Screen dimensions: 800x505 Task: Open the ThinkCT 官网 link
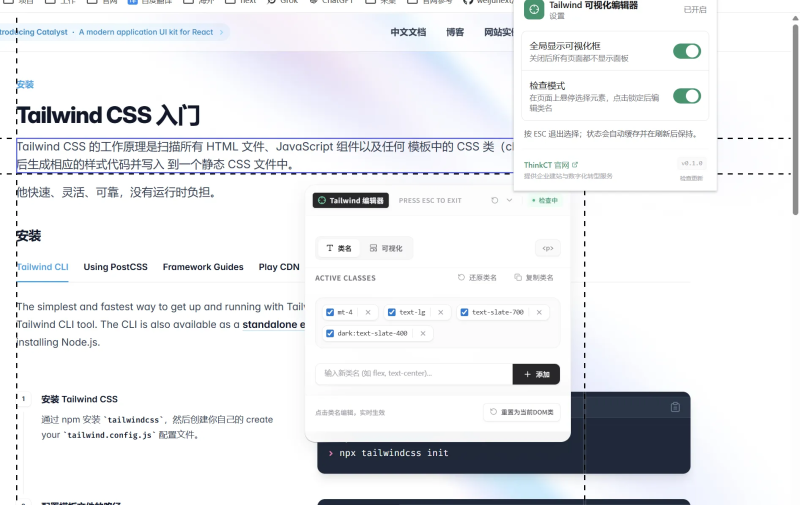pyautogui.click(x=551, y=165)
